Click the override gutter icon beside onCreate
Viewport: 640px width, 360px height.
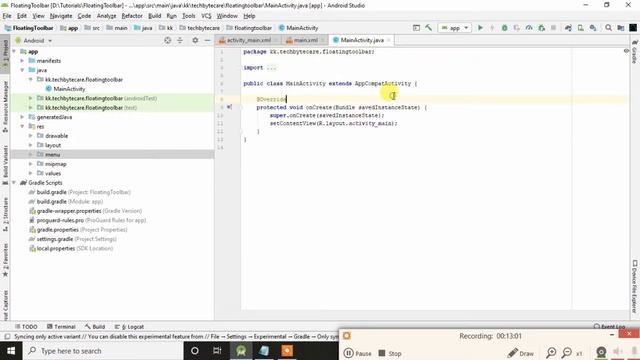[229, 107]
